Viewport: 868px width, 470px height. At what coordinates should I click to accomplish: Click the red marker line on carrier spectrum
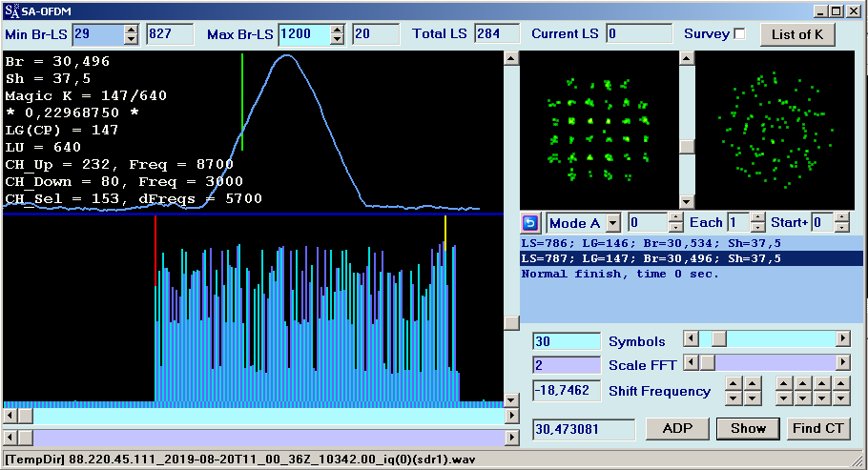[155, 251]
